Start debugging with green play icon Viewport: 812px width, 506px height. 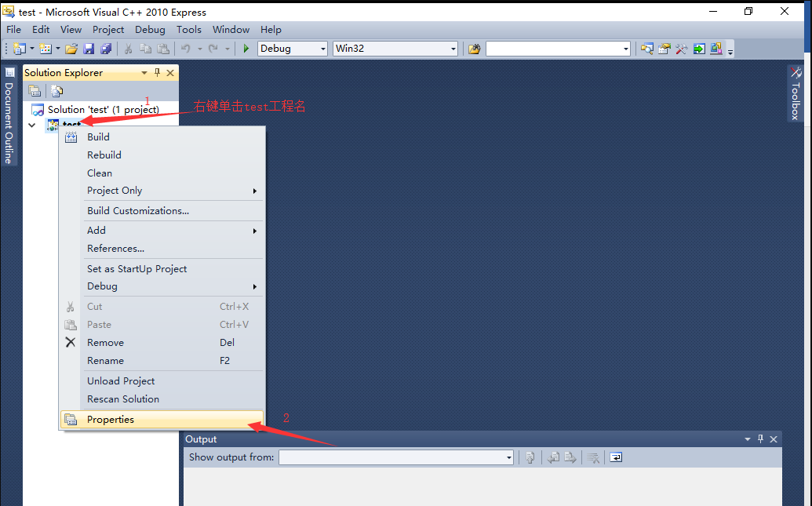[x=246, y=49]
